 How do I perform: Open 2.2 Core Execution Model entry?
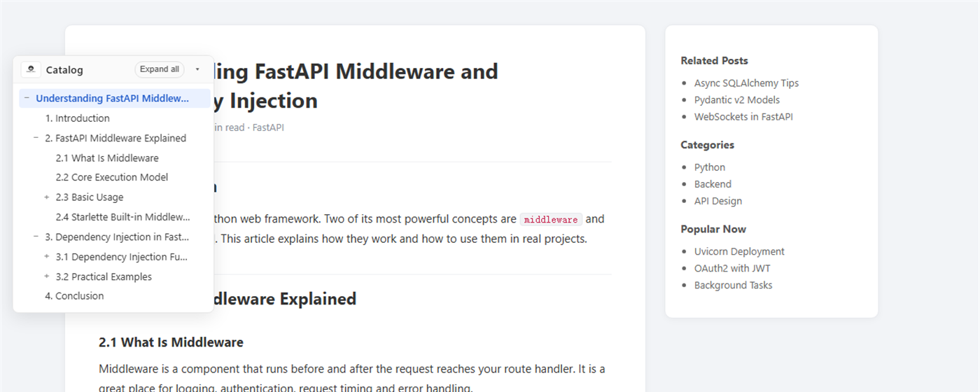[112, 178]
